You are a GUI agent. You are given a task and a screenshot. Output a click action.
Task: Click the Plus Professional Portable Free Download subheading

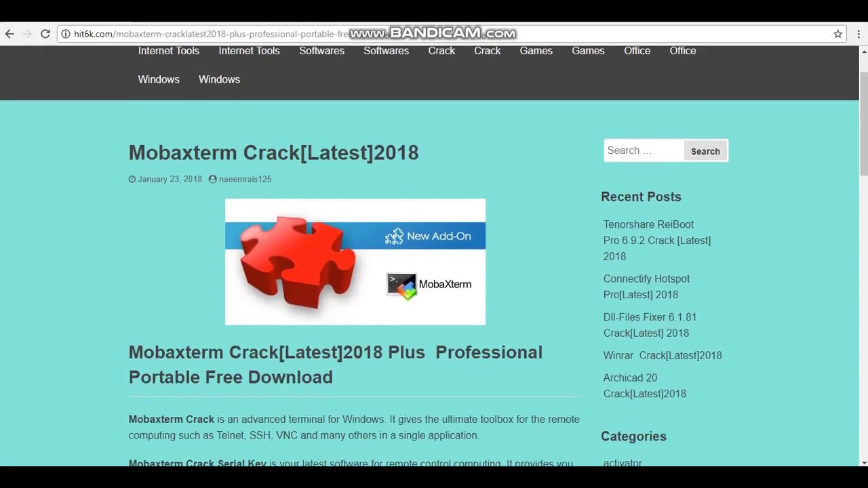point(336,365)
